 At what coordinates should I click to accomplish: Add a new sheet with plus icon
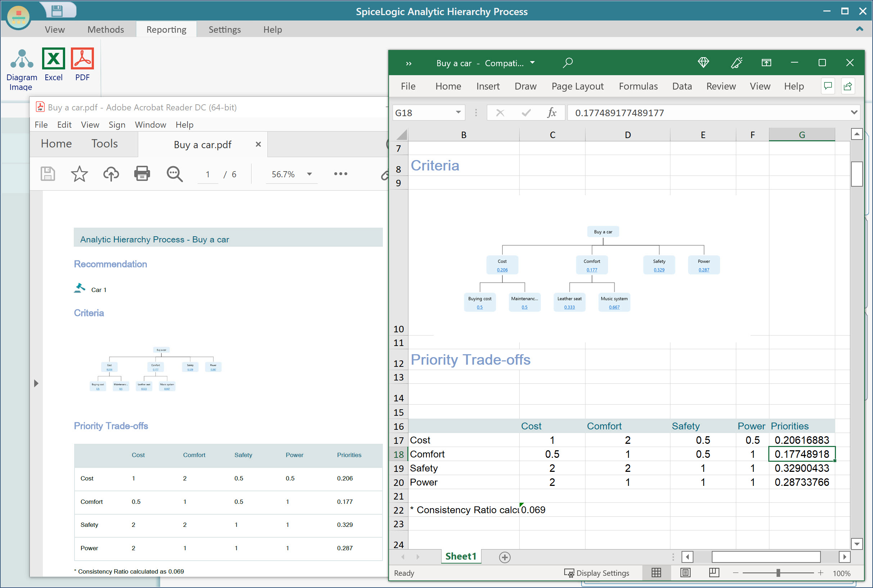click(505, 557)
